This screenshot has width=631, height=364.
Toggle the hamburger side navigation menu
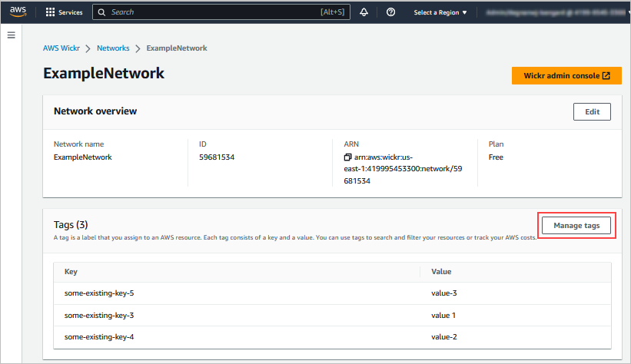click(x=12, y=36)
